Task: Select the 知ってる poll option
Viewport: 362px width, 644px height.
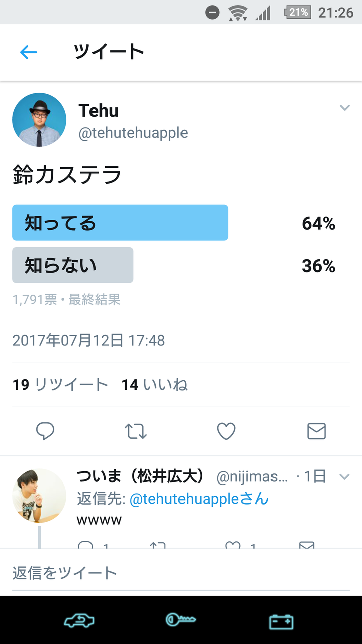Action: pos(120,223)
